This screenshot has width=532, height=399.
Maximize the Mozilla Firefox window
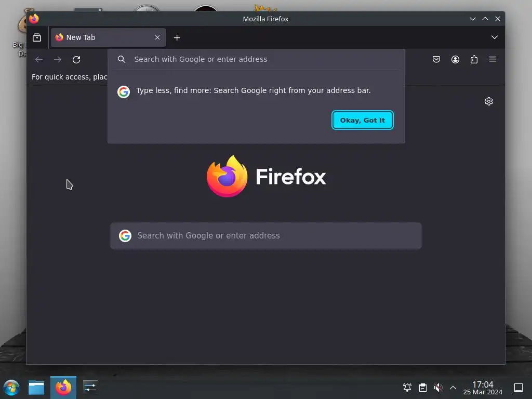(x=485, y=19)
